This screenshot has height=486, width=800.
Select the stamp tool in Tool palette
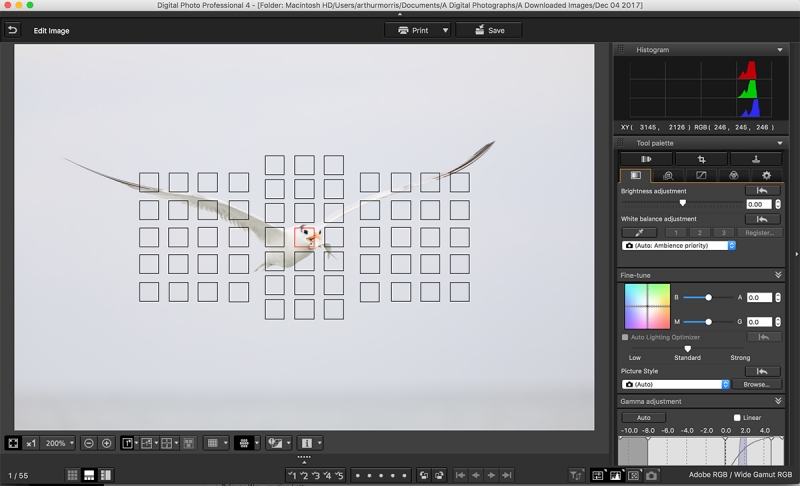[x=756, y=159]
